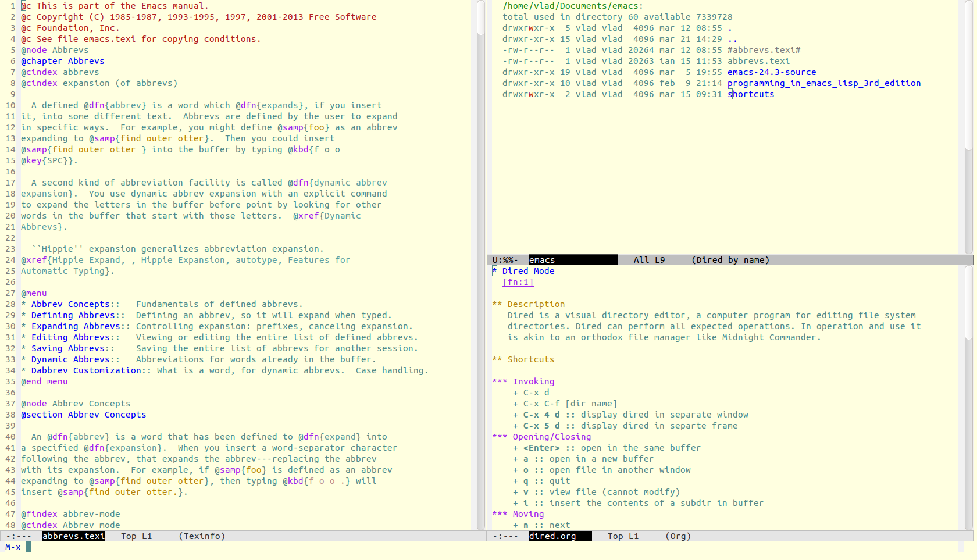Select abbrevs.texi file in Dired listing
The height and width of the screenshot is (560, 977).
[x=758, y=61]
